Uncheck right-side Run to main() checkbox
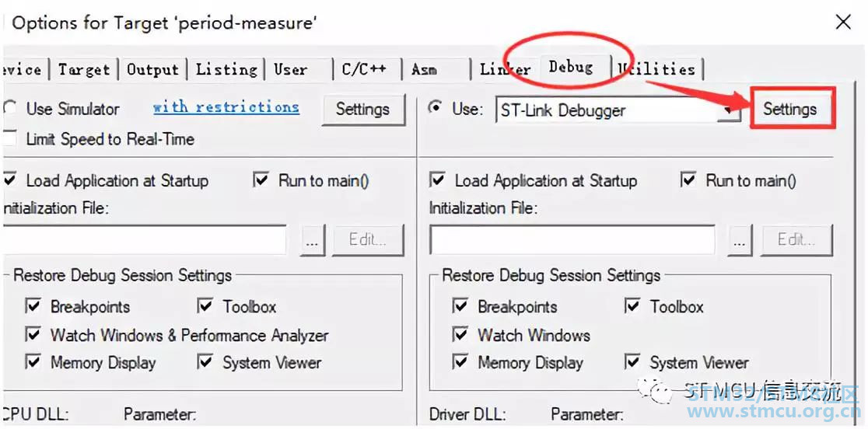 [x=688, y=180]
